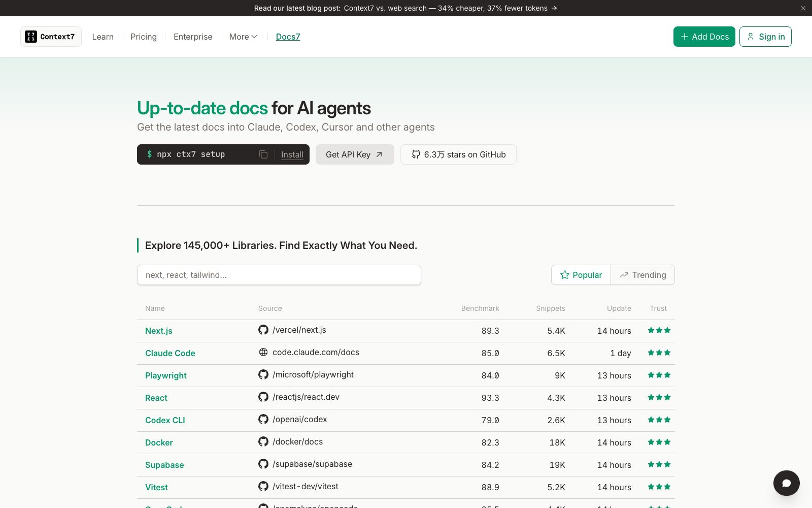Screen dimensions: 812x508
Task: Dismiss the blog post banner
Action: (803, 8)
